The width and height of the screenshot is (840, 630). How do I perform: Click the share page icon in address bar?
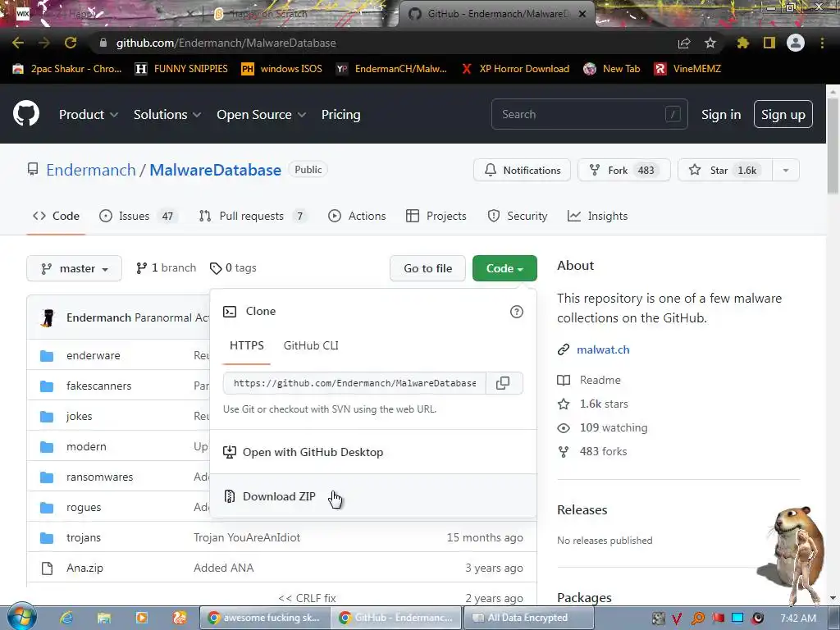(684, 43)
